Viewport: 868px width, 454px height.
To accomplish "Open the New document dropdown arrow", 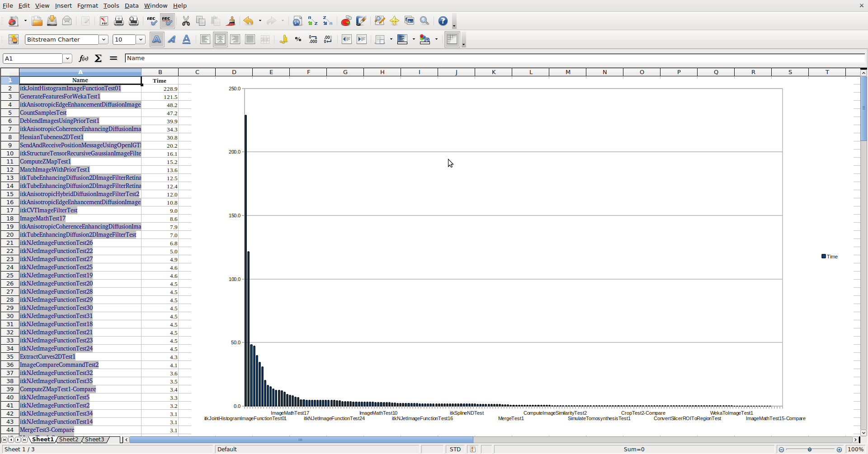I will tap(25, 21).
